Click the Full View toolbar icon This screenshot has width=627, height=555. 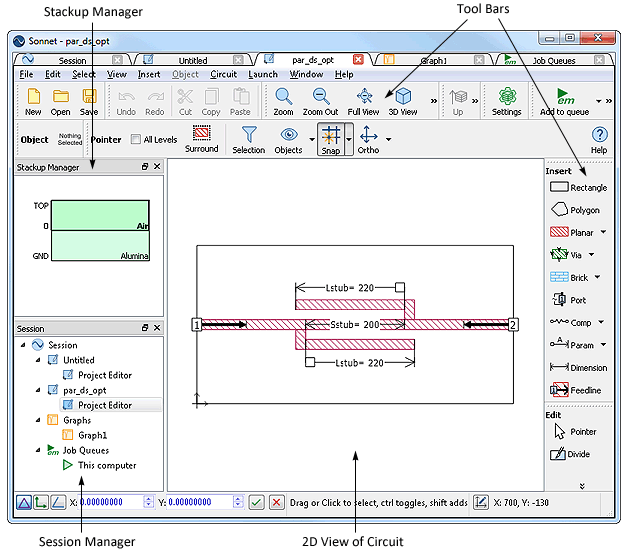(363, 97)
